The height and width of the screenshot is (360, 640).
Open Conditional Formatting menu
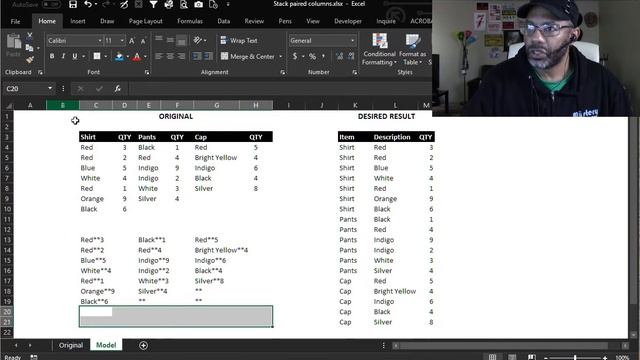pyautogui.click(x=380, y=49)
